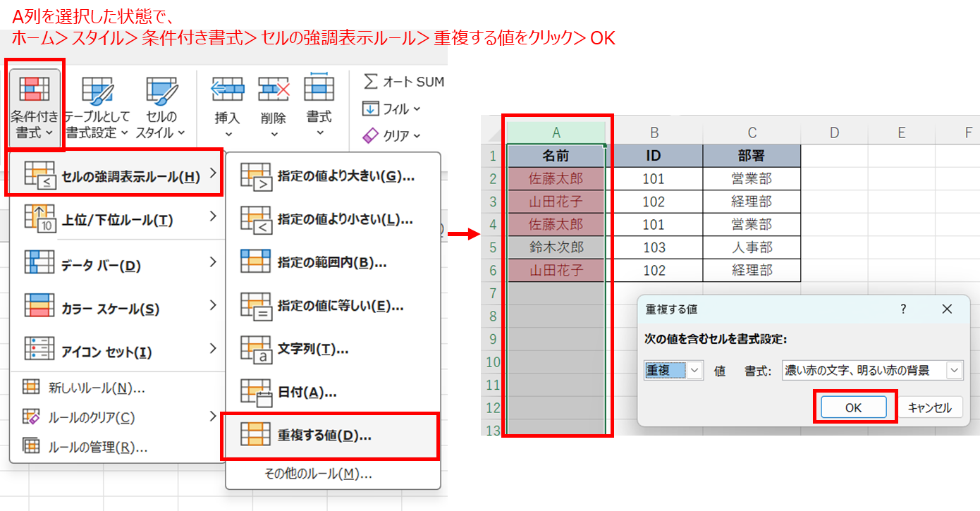This screenshot has height=511, width=980.
Task: Click the クリア eraser icon
Action: click(371, 135)
